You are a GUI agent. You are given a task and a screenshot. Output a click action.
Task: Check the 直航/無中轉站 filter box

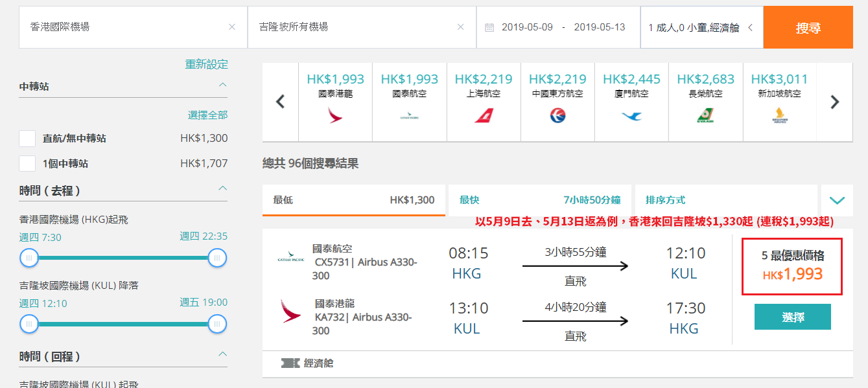pyautogui.click(x=27, y=138)
